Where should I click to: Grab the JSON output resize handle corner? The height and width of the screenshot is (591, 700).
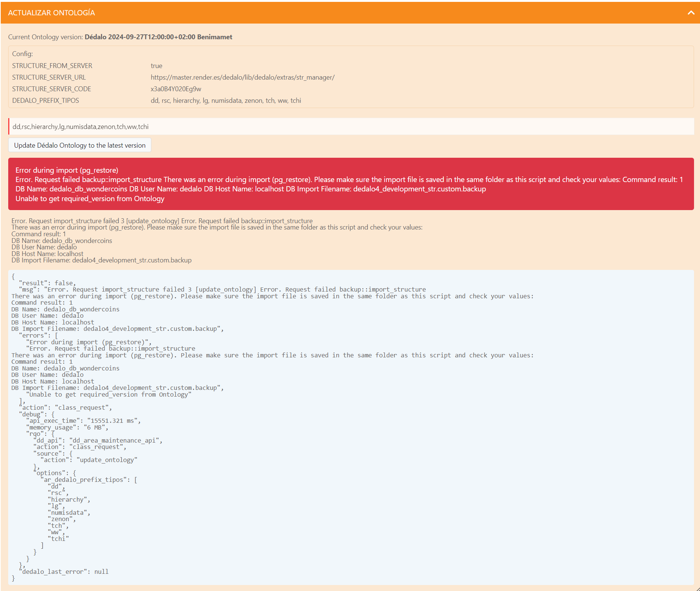click(x=697, y=588)
